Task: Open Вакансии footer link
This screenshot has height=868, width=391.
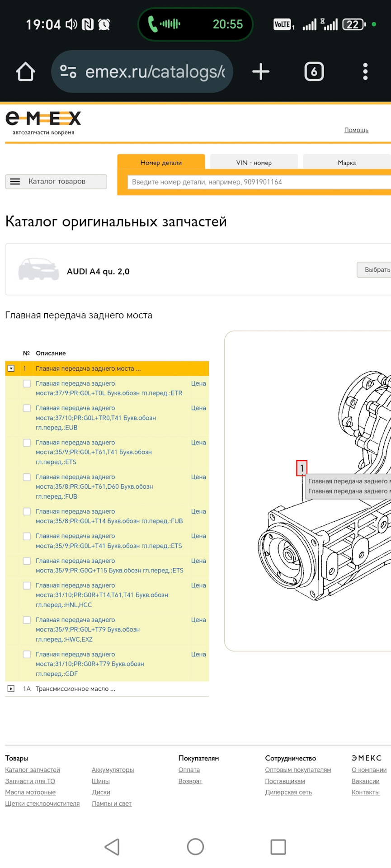Action: coord(365,781)
